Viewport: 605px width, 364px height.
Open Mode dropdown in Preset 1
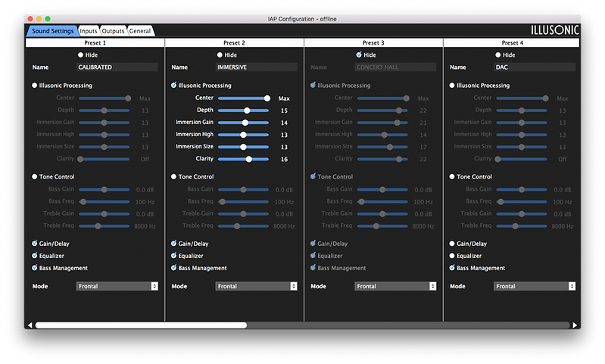(x=117, y=286)
